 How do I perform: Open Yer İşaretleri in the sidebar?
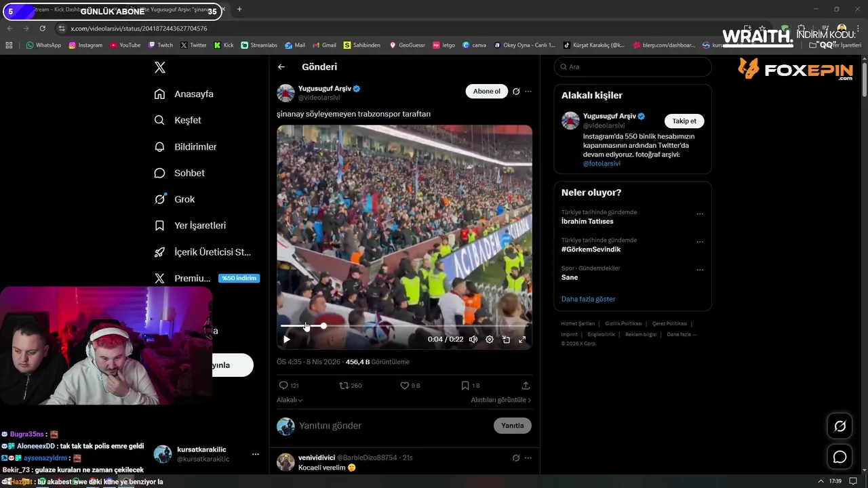click(x=190, y=226)
